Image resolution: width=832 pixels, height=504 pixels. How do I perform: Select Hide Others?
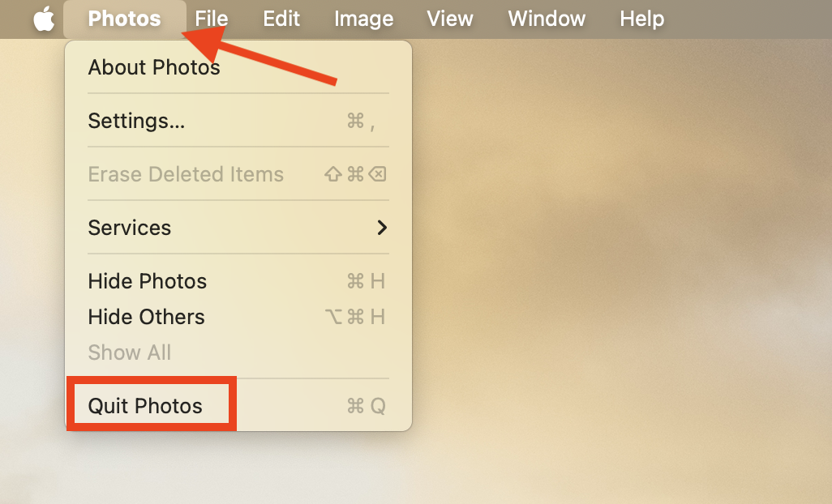146,317
